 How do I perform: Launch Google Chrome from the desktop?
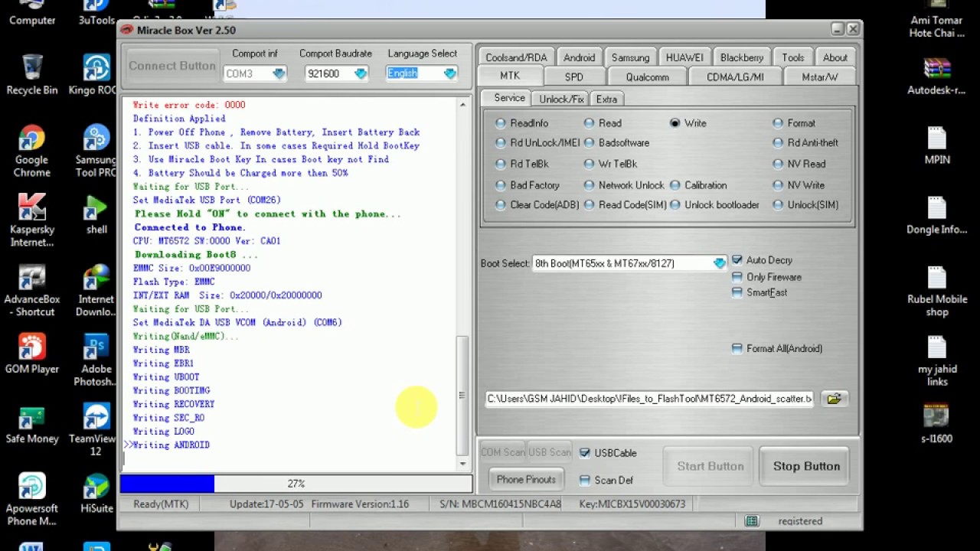tap(31, 151)
